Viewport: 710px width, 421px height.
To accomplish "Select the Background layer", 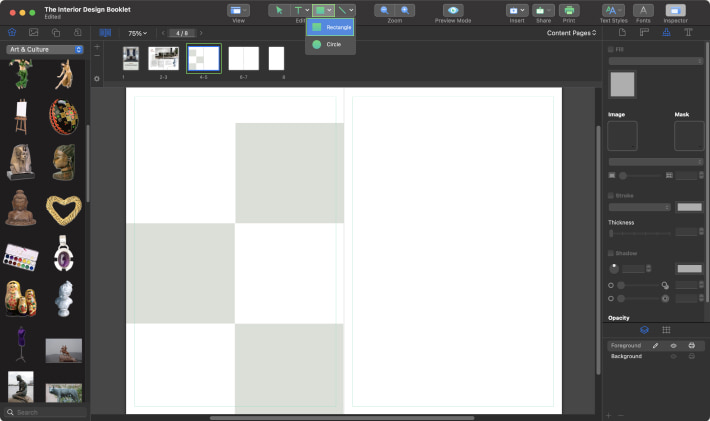I will click(x=626, y=356).
